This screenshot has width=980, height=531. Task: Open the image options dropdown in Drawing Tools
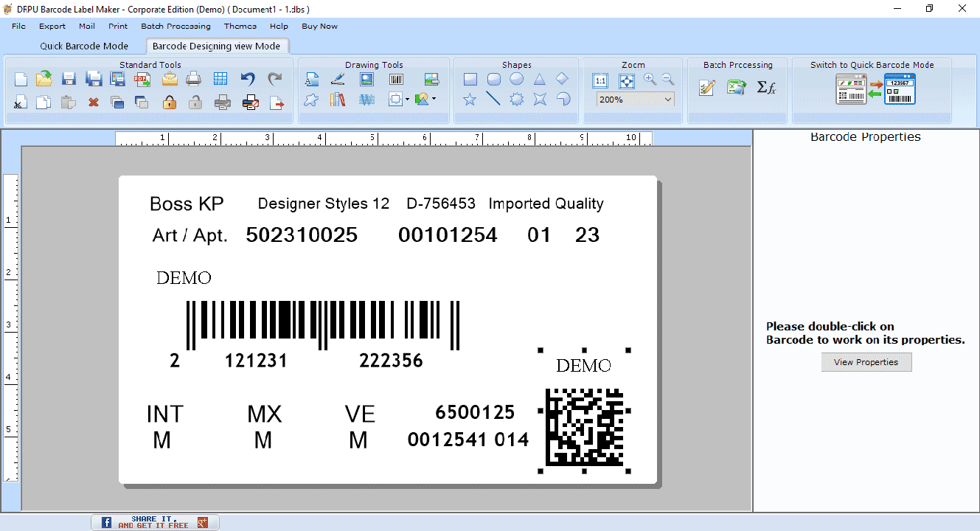click(435, 99)
